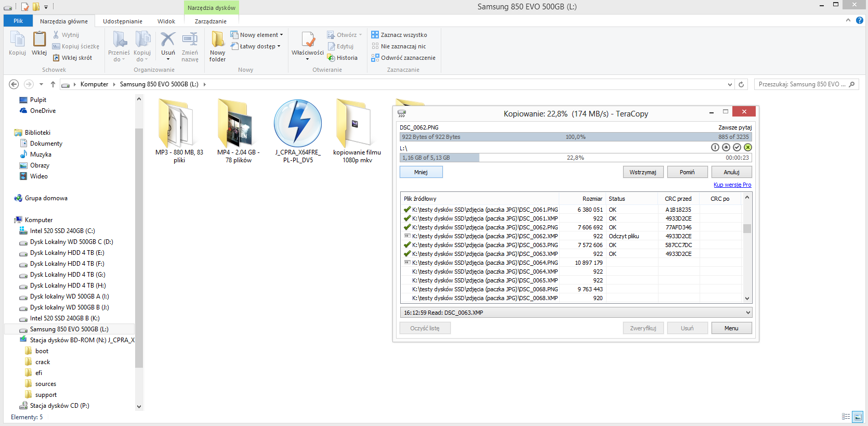Open TeraCopy Menu button
Image resolution: width=868 pixels, height=426 pixels.
731,328
